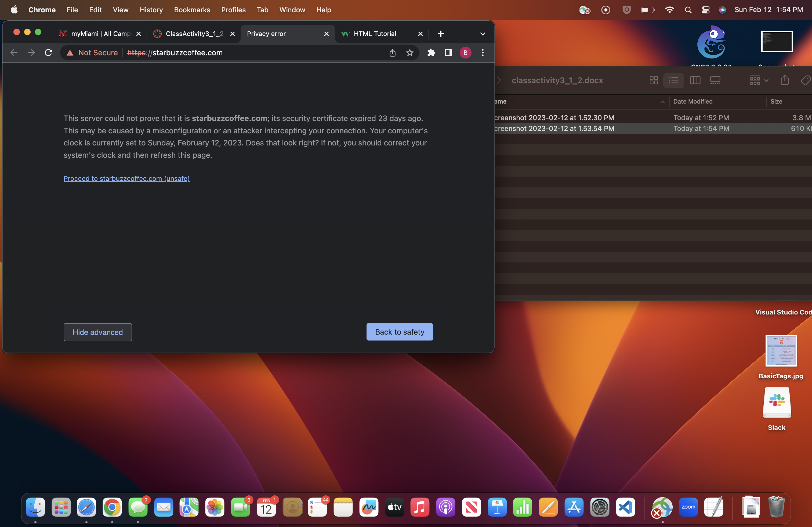
Task: Select Screenshot 2023-02-12 at 1.53.54 PM file
Action: click(x=653, y=129)
